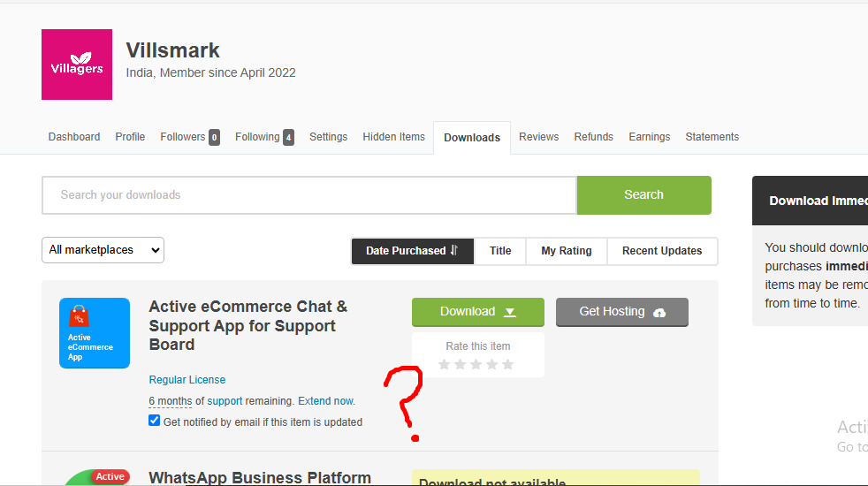Click the Villagers profile avatar logo
The image size is (868, 486).
tap(77, 65)
